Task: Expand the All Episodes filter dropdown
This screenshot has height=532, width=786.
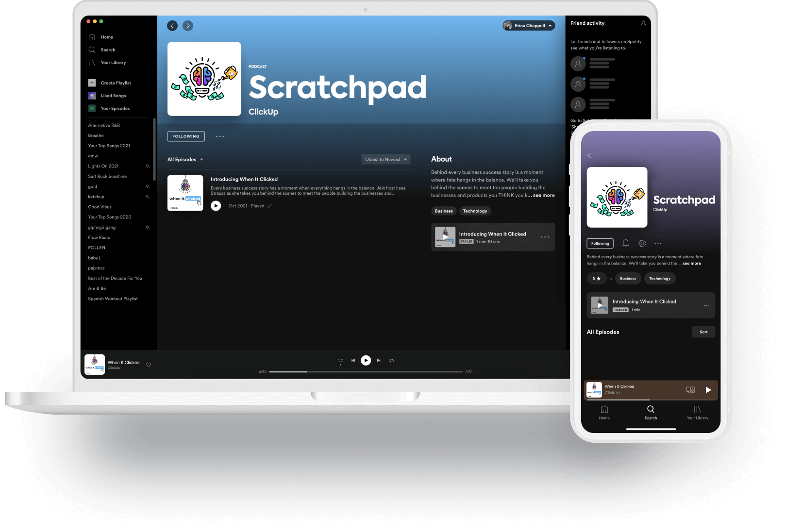Action: coord(185,160)
